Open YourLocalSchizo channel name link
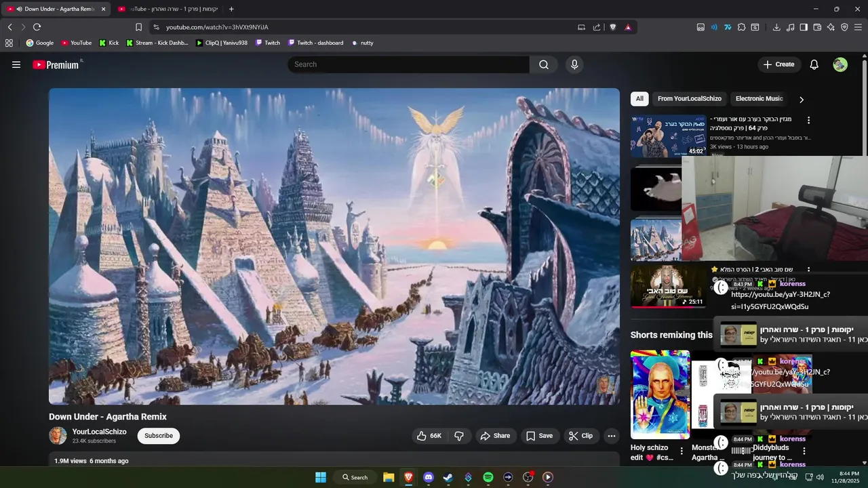This screenshot has height=488, width=868. coord(100,432)
